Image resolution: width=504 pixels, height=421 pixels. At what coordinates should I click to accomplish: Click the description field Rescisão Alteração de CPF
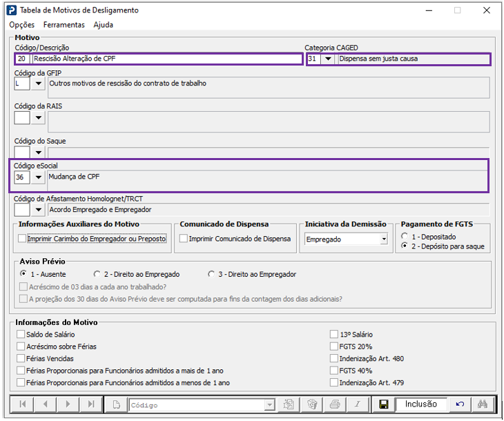pos(166,59)
